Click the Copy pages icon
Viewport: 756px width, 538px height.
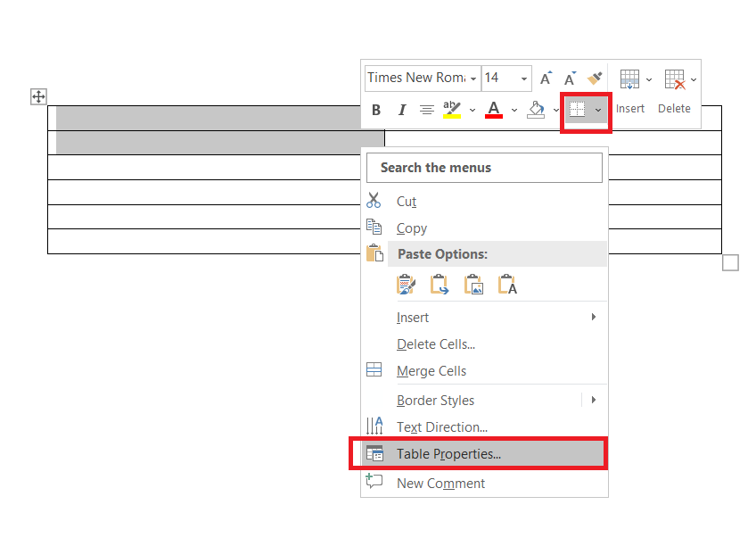374,227
